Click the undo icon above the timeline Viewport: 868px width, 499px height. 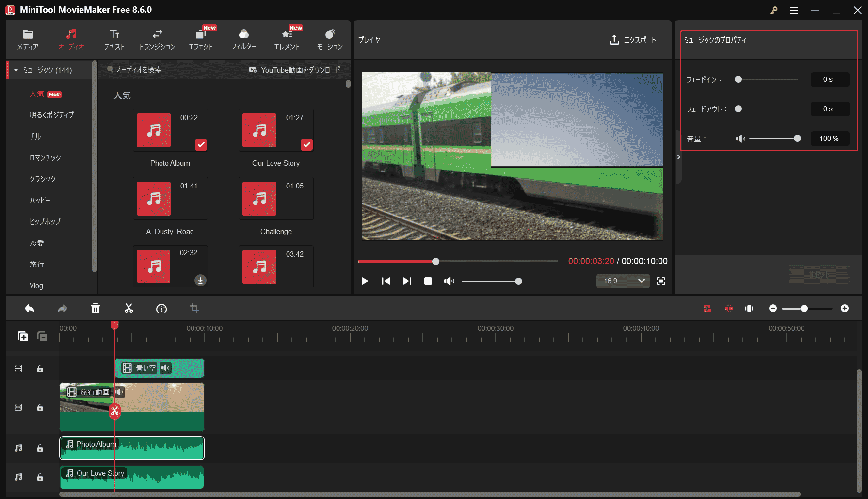30,308
